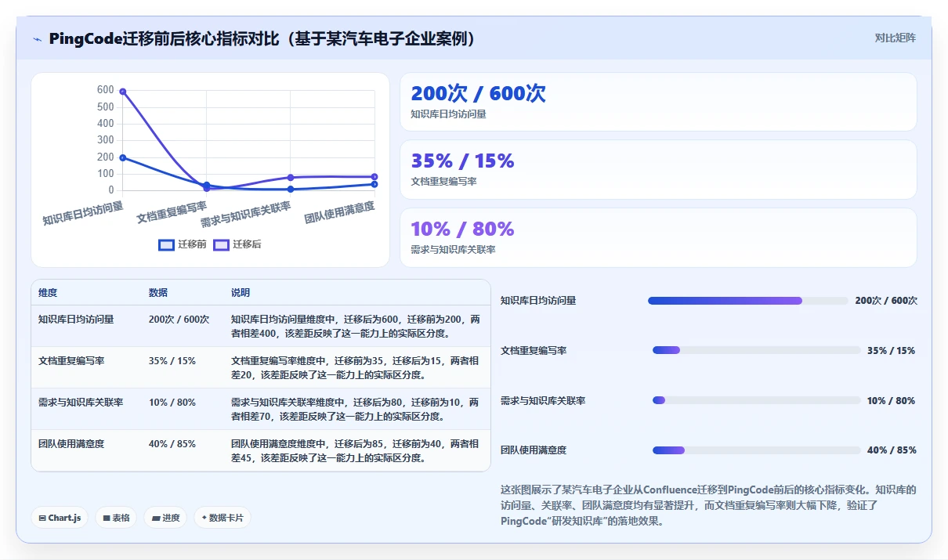This screenshot has height=560, width=948.
Task: Select the 35% / 15% data card
Action: pos(658,169)
